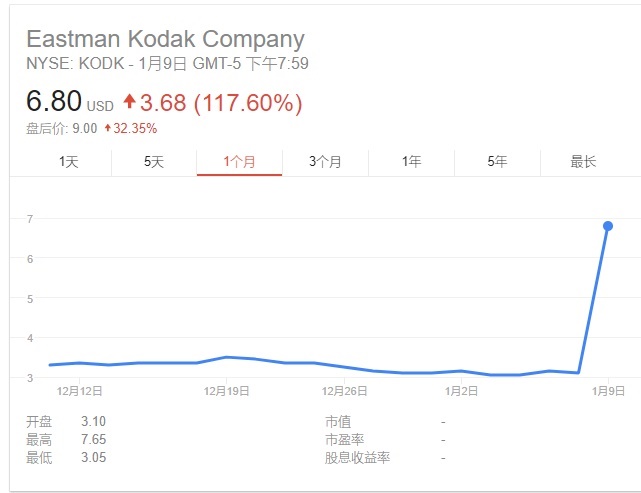Click the blue end-point dot on chart

point(607,226)
